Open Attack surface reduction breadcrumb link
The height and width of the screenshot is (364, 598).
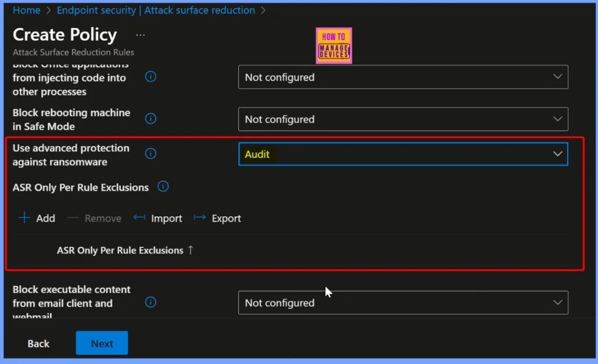199,10
